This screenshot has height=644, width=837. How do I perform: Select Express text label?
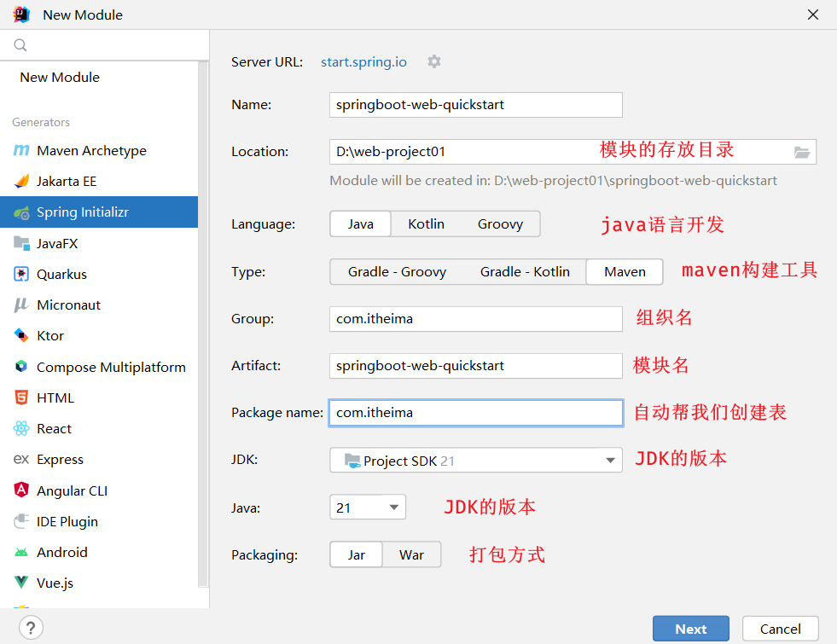point(60,460)
